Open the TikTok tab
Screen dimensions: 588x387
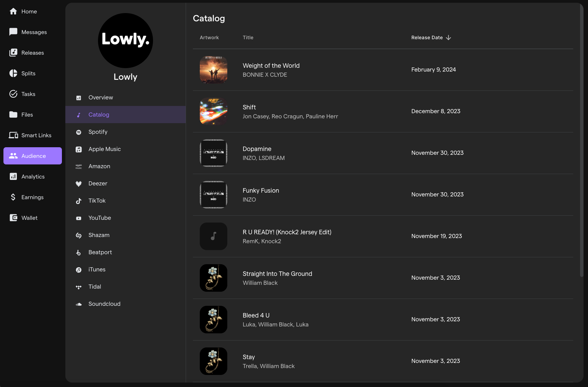pyautogui.click(x=126, y=201)
